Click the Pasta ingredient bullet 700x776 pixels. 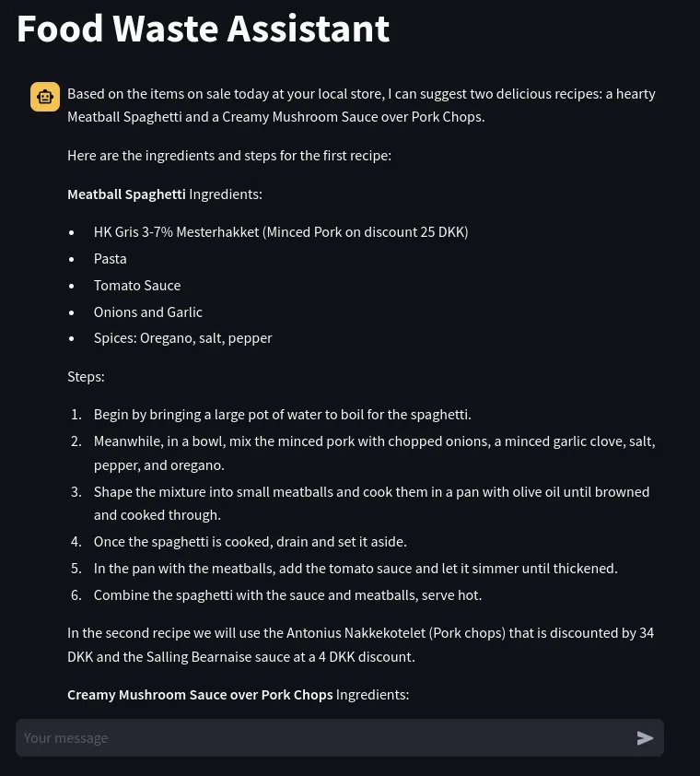coord(111,259)
